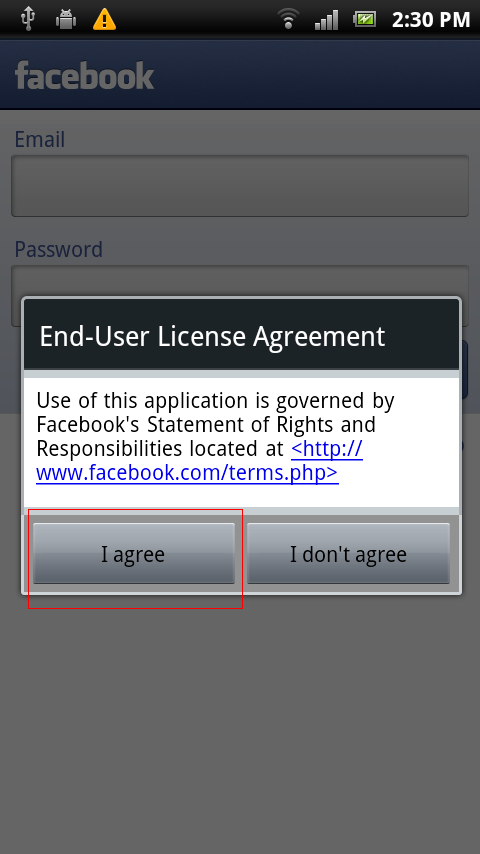Open the facebook.com/terms.php link
480x854 pixels.
(x=199, y=461)
